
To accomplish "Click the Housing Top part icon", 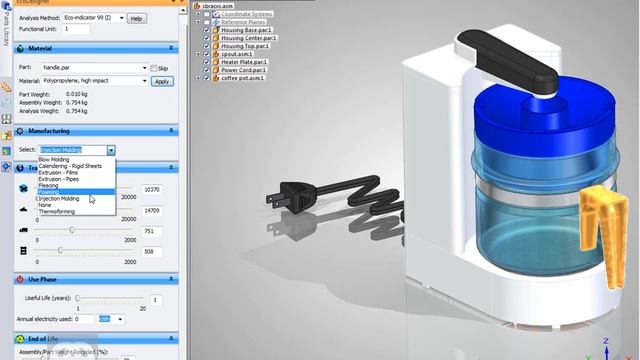I will click(x=216, y=46).
